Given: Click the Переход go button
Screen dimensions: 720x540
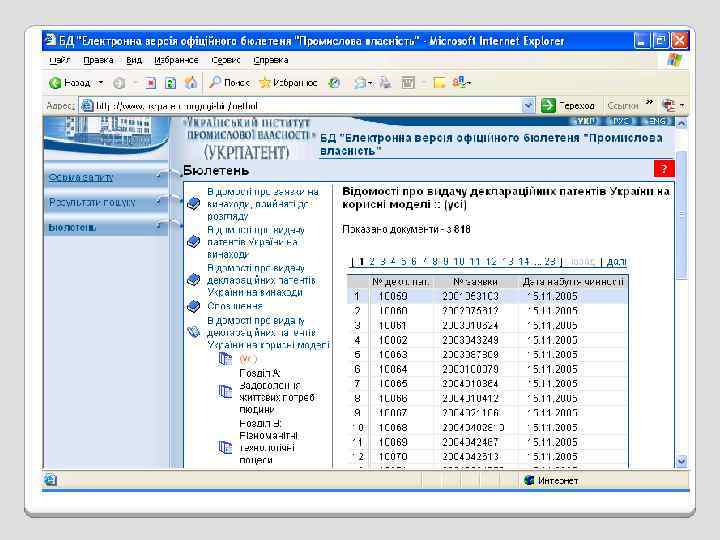Looking at the screenshot, I should (x=568, y=106).
